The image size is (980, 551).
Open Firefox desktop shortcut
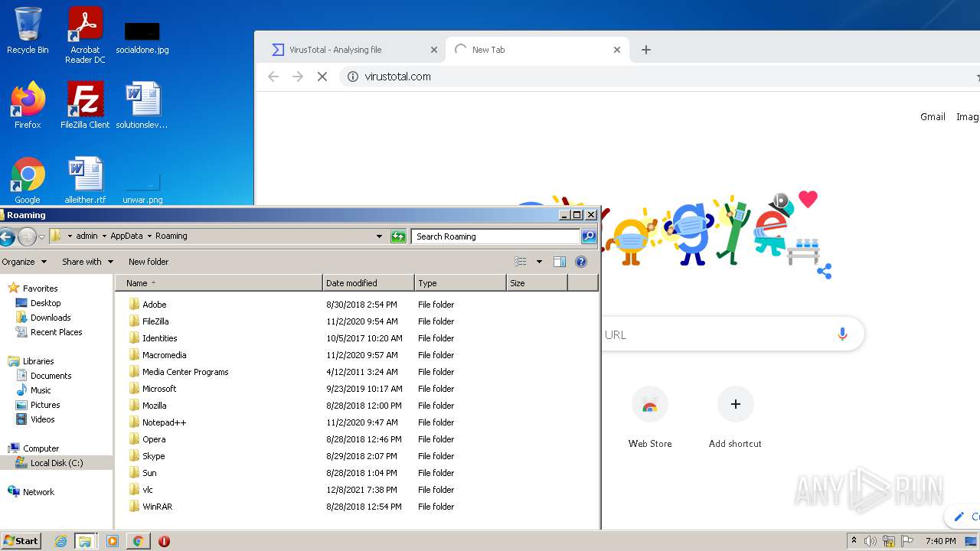pyautogui.click(x=28, y=106)
